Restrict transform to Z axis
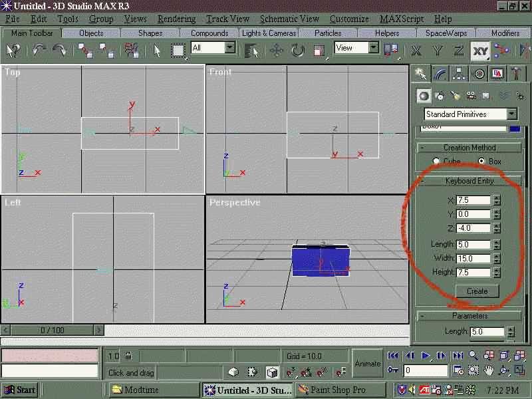Viewport: 532px width, 399px height. (459, 51)
